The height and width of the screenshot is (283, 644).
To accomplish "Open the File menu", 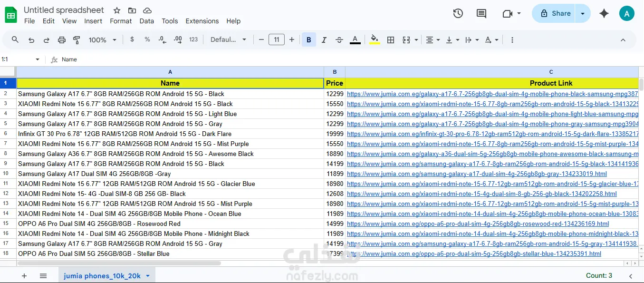I will (x=29, y=21).
